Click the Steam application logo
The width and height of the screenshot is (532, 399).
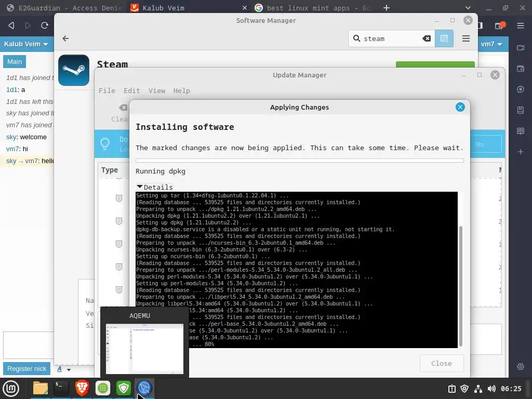(74, 70)
